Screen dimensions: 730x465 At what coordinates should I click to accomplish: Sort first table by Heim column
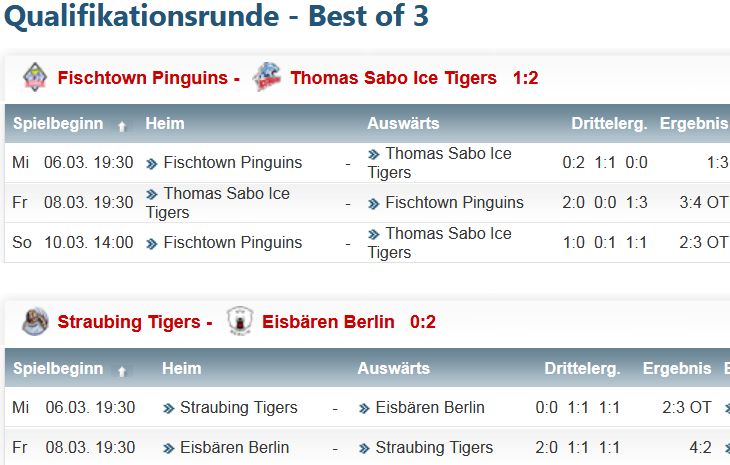click(x=165, y=123)
